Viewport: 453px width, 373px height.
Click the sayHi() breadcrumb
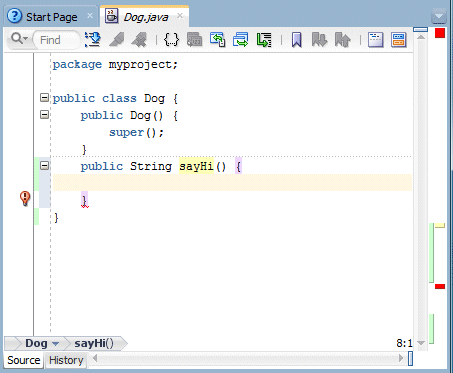[94, 343]
